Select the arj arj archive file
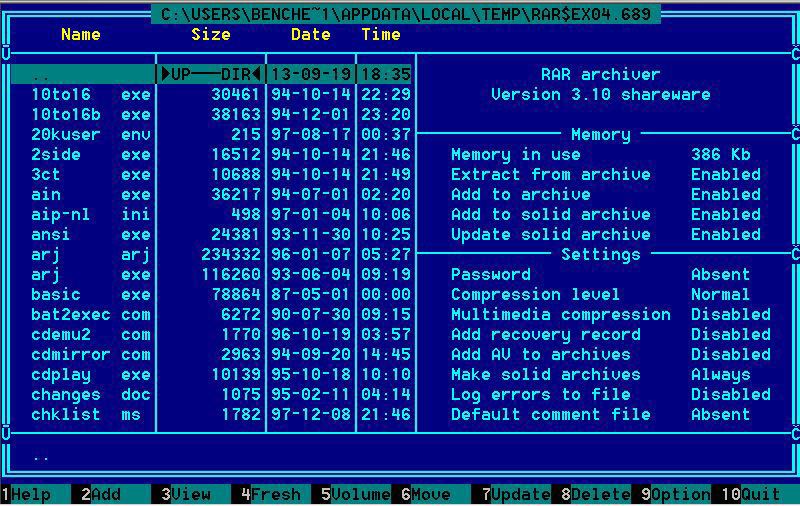Viewport: 800px width, 506px height. point(211,255)
